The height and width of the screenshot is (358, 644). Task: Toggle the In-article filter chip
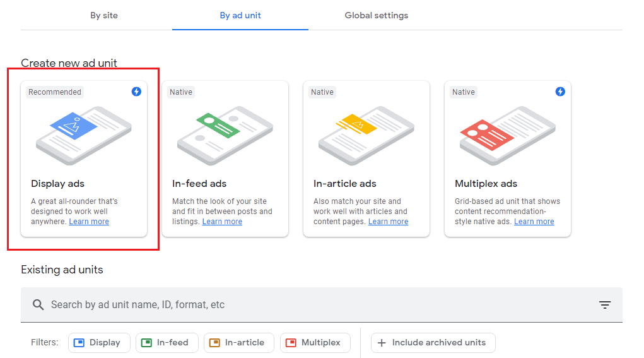pos(238,343)
